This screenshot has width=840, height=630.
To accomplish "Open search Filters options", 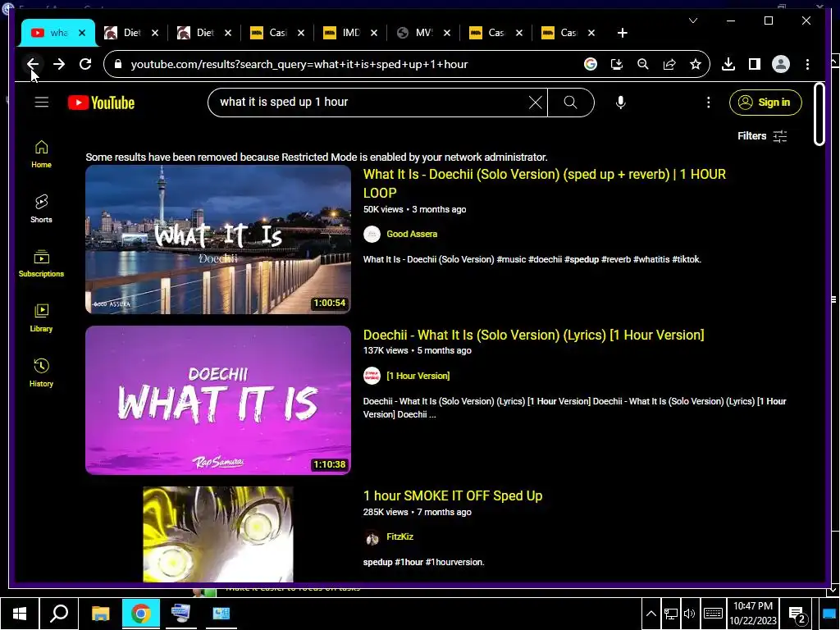I will (762, 136).
